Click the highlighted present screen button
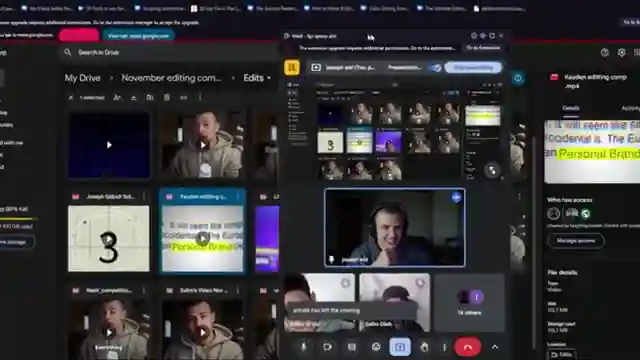 (x=400, y=347)
